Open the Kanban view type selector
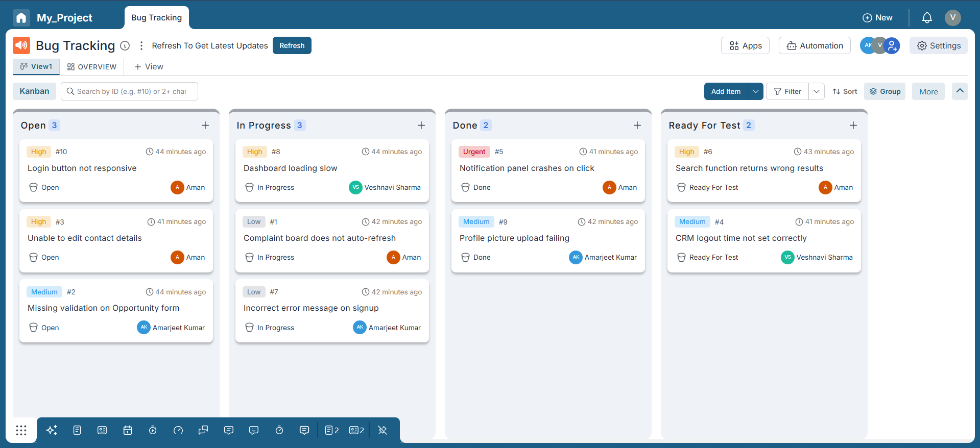Viewport: 980px width, 448px height. [x=35, y=91]
